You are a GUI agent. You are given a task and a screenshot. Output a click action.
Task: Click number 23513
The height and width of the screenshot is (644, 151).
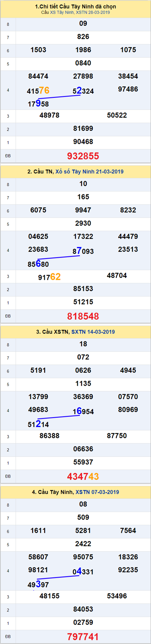click(x=128, y=250)
